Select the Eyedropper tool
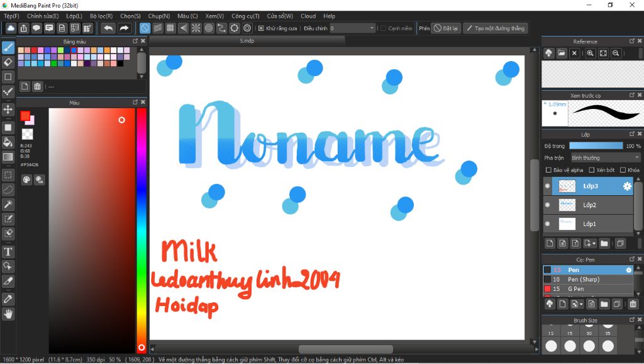This screenshot has width=644, height=364. pos(8,299)
